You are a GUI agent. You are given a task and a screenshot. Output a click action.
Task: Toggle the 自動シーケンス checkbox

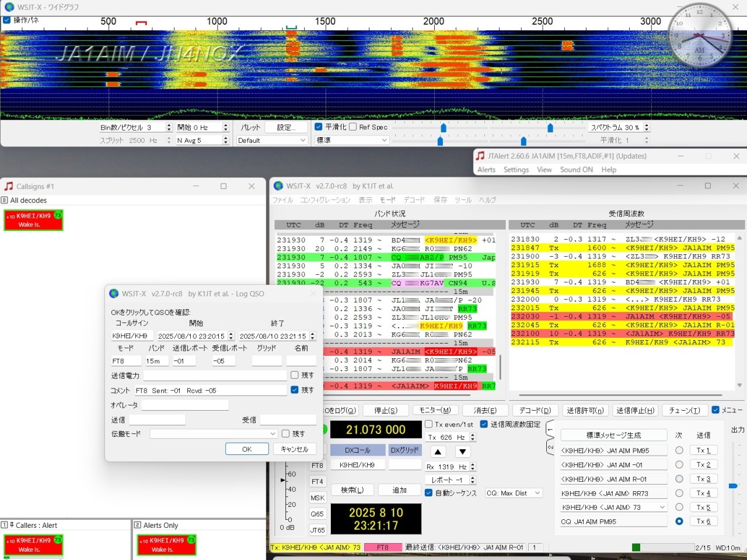click(429, 493)
